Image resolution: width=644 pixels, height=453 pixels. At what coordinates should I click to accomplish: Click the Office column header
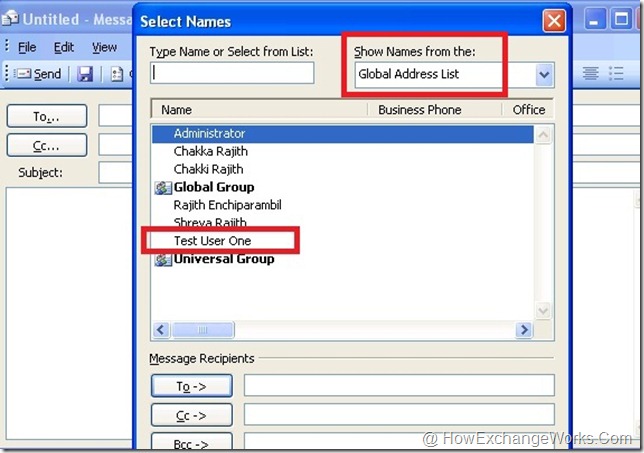point(528,110)
